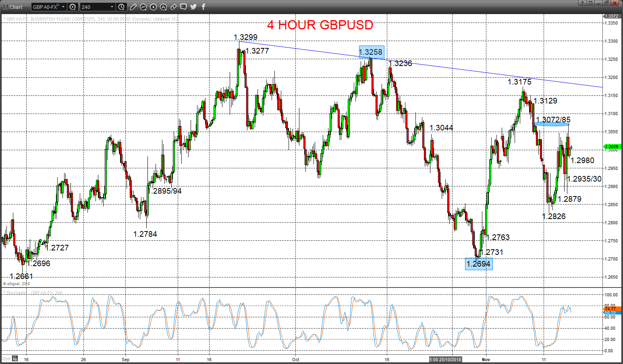Click the Chart window grip icon
The image size is (623, 364).
(x=5, y=7)
